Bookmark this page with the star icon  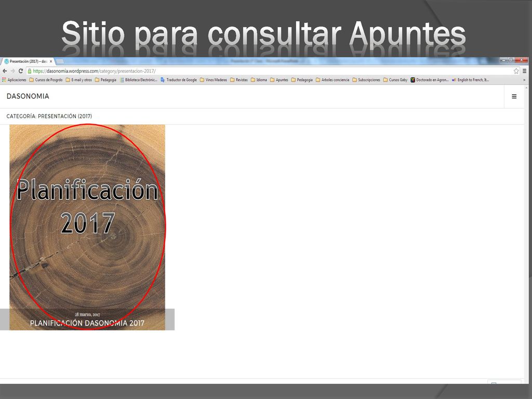[516, 71]
